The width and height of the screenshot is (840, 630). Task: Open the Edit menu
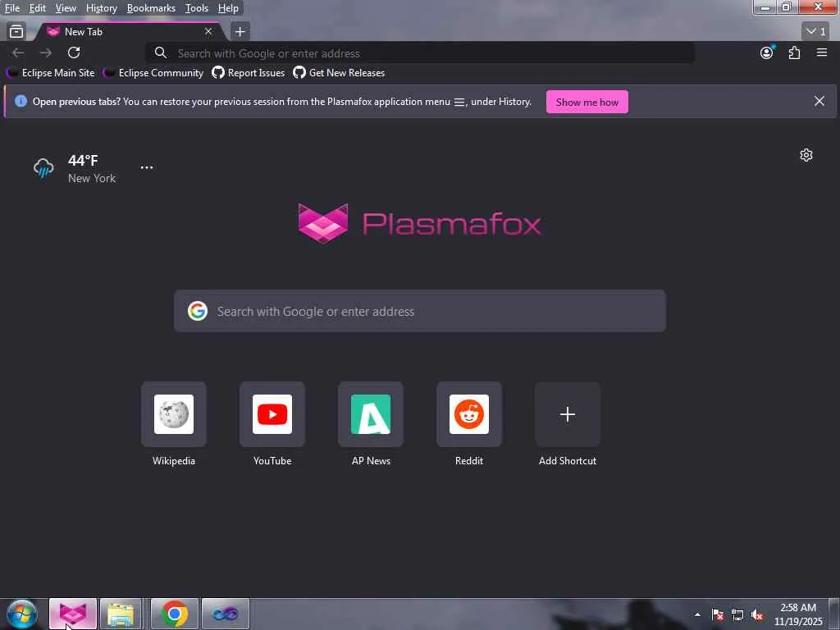pos(37,8)
